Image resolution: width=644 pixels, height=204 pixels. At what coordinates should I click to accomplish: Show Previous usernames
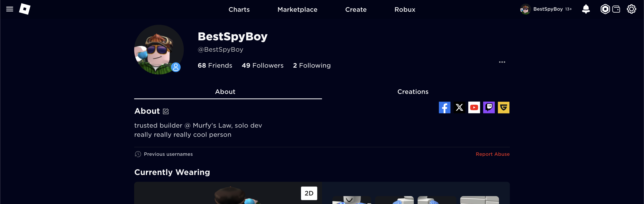click(x=168, y=154)
